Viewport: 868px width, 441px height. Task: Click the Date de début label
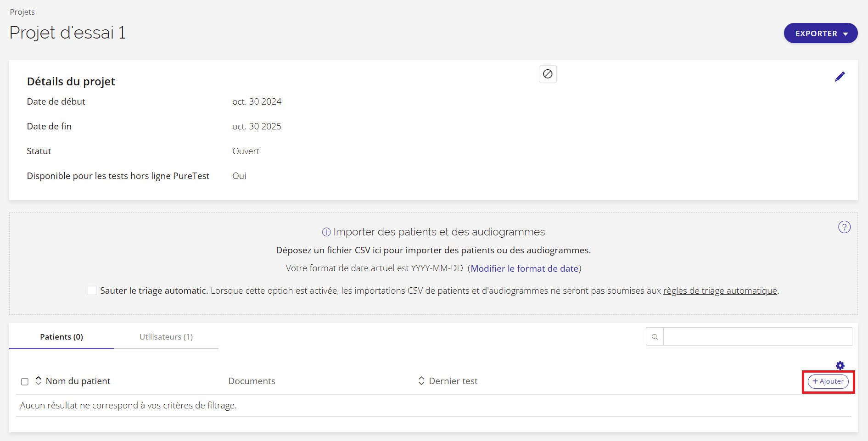56,101
